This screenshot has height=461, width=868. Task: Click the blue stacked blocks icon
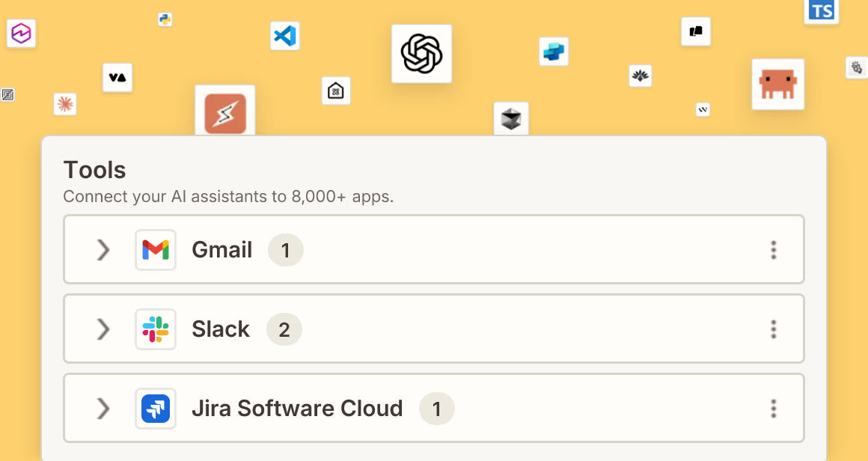(x=554, y=52)
